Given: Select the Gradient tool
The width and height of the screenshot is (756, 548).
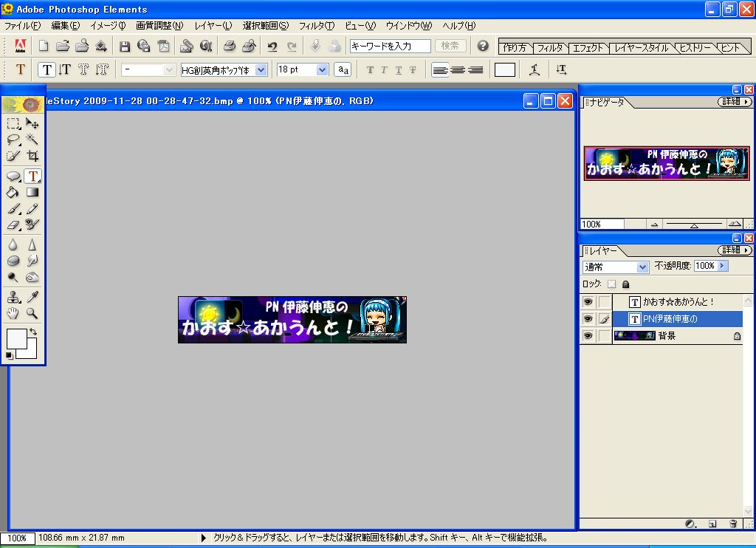Looking at the screenshot, I should pos(32,192).
